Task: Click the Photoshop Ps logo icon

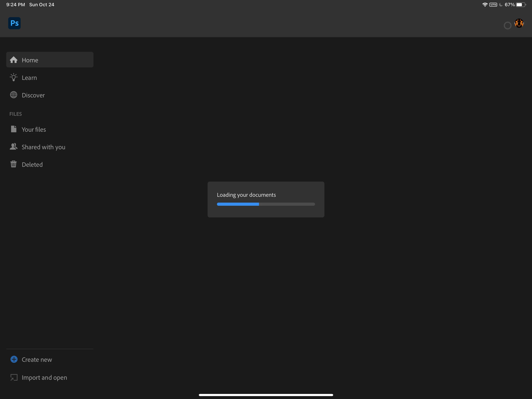Action: [x=14, y=23]
